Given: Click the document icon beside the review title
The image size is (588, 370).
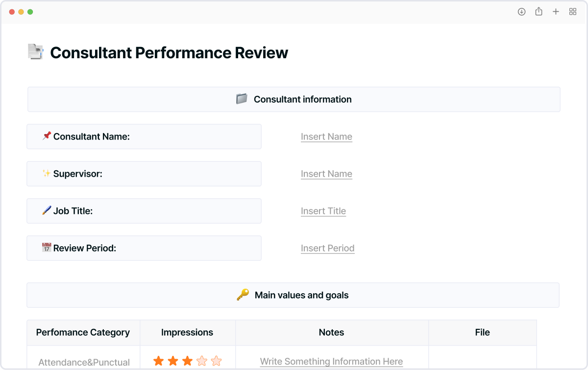Looking at the screenshot, I should 35,52.
